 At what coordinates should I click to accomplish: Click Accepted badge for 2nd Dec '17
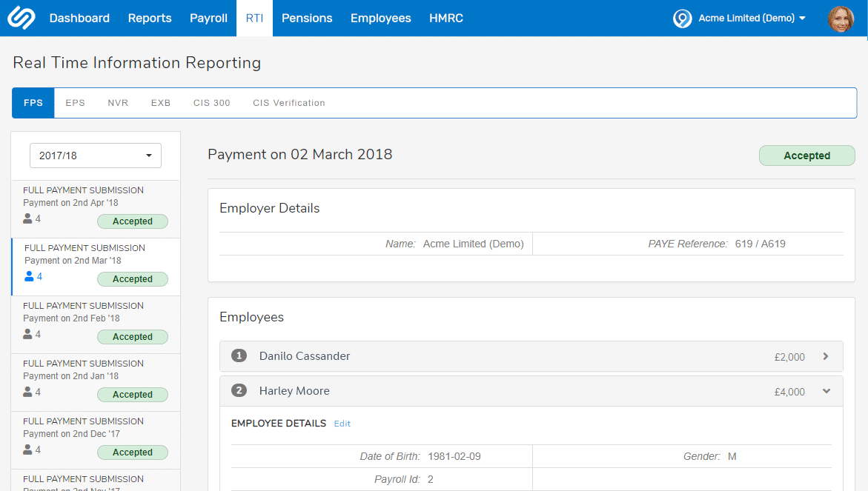coord(132,452)
